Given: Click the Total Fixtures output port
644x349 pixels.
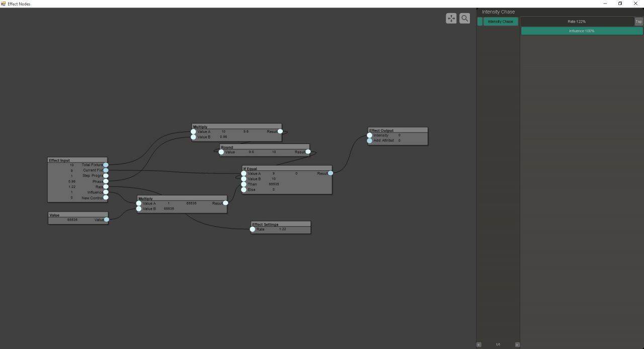Looking at the screenshot, I should click(x=106, y=165).
